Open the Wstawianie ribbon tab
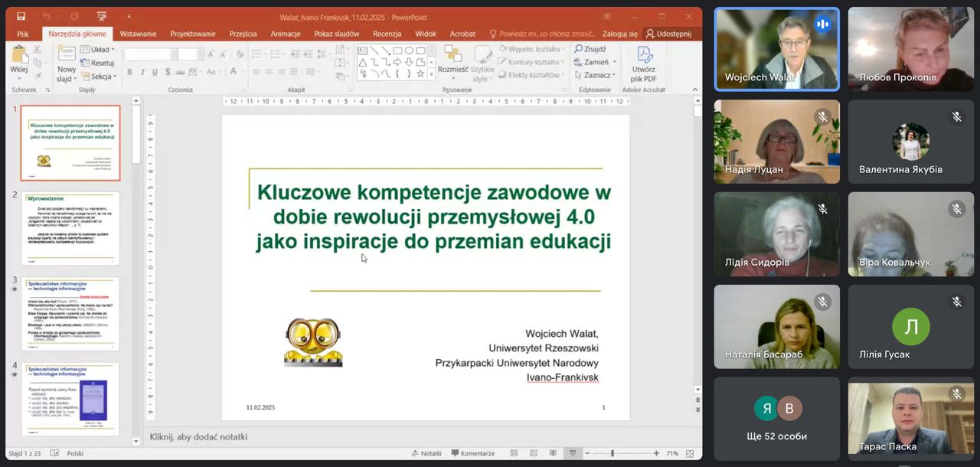This screenshot has height=467, width=980. click(x=138, y=34)
